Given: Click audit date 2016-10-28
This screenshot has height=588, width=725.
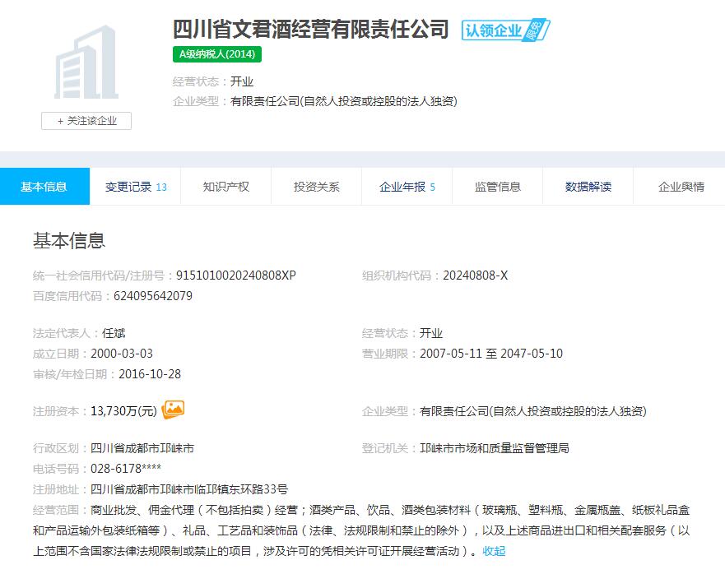Looking at the screenshot, I should pos(150,373).
